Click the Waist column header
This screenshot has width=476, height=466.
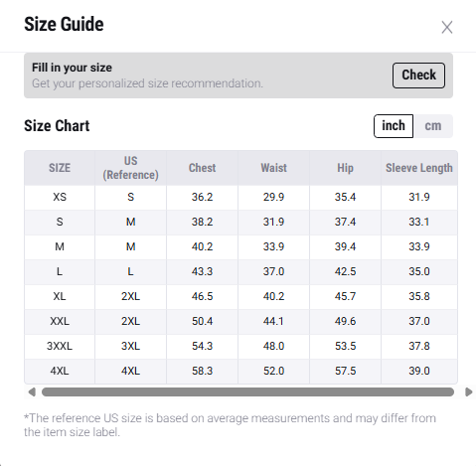[273, 168]
